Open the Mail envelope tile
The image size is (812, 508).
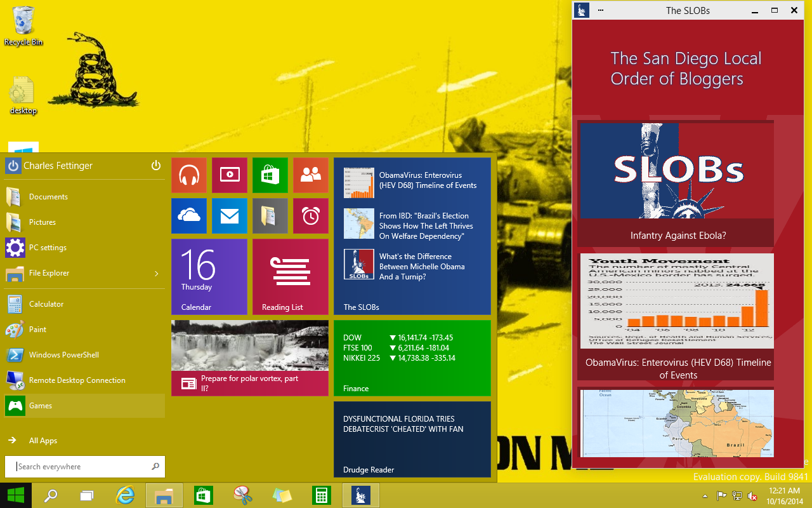(230, 216)
